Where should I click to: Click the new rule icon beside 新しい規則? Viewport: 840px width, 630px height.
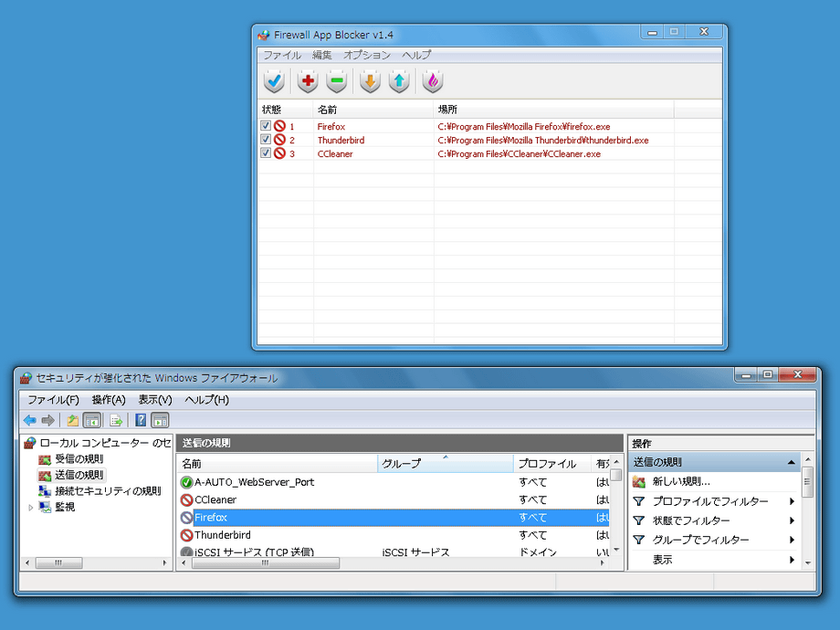[638, 481]
